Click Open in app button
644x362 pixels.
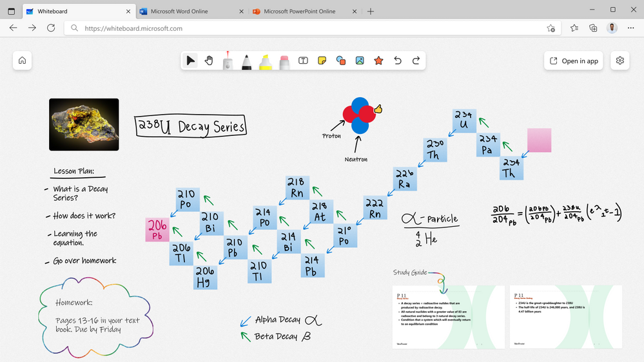pos(574,61)
